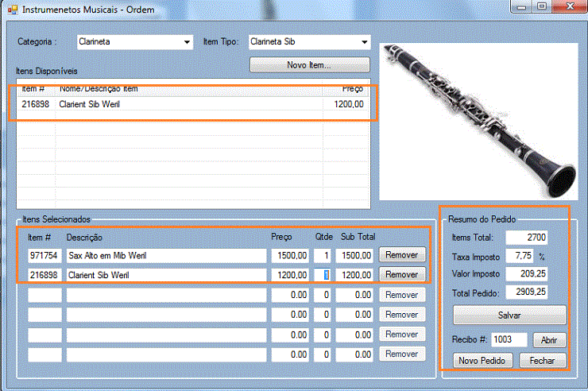Click the Fechar button

[x=542, y=361]
